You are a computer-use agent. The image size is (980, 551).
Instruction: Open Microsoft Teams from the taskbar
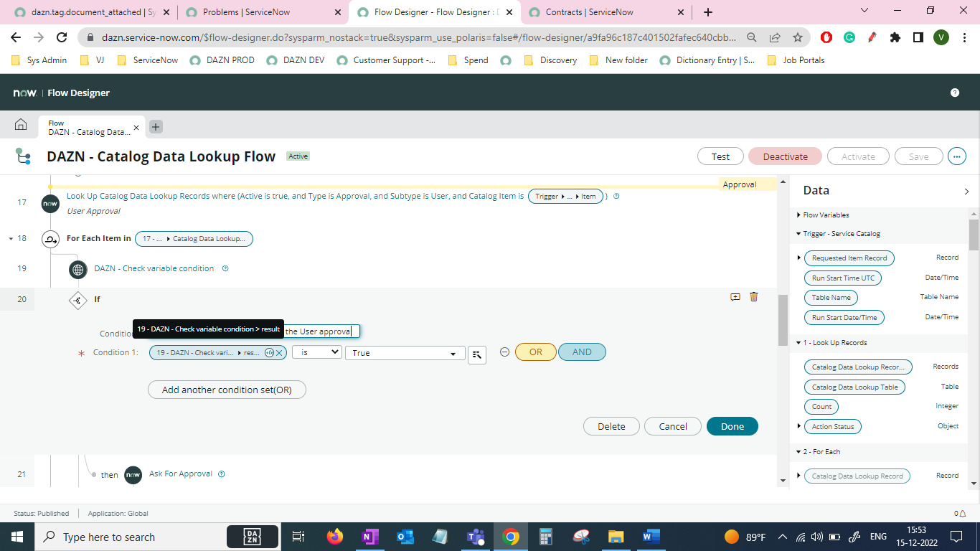tap(476, 537)
